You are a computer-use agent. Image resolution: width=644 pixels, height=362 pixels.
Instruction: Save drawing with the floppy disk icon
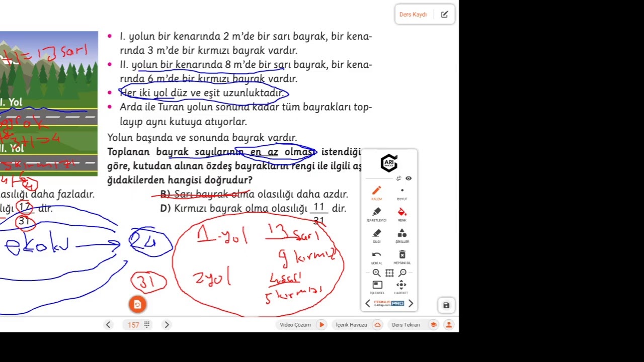click(446, 305)
